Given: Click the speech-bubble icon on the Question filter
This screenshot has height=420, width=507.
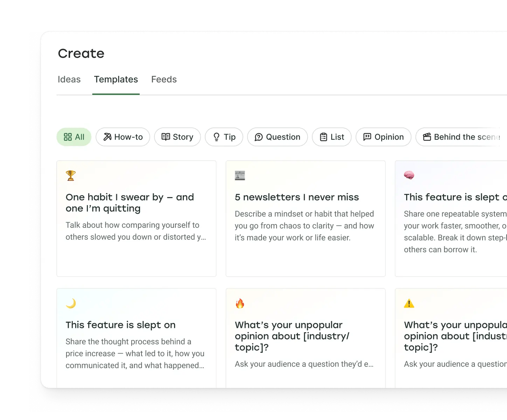Looking at the screenshot, I should [x=259, y=137].
